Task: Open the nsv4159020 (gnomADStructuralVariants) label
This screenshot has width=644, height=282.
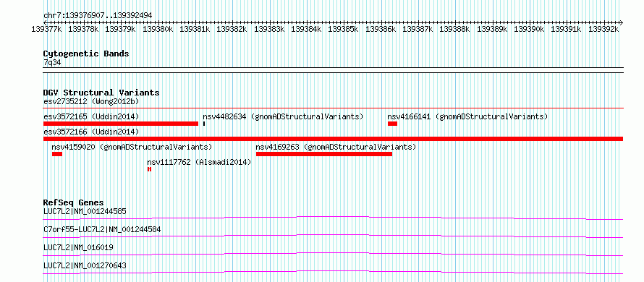Action: click(x=132, y=147)
